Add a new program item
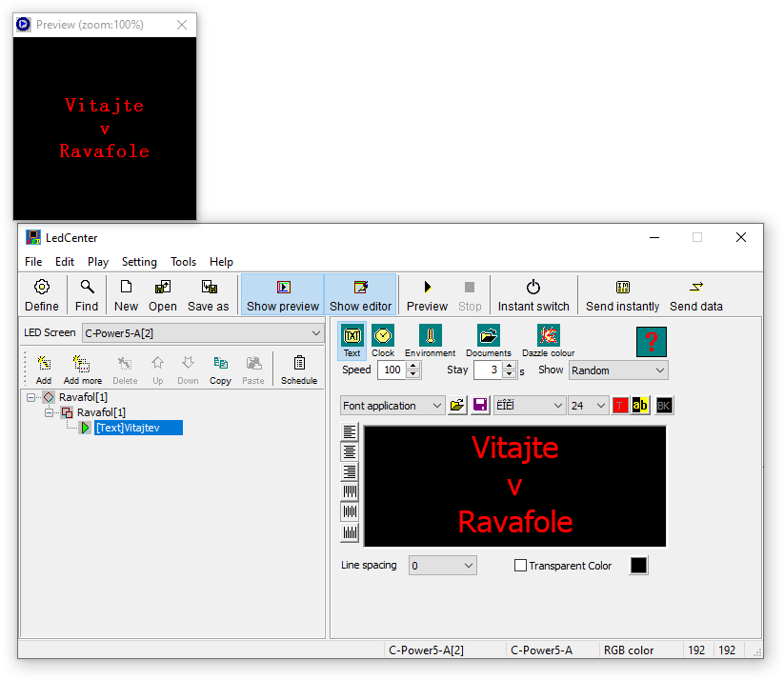This screenshot has height=680, width=784. [x=44, y=370]
